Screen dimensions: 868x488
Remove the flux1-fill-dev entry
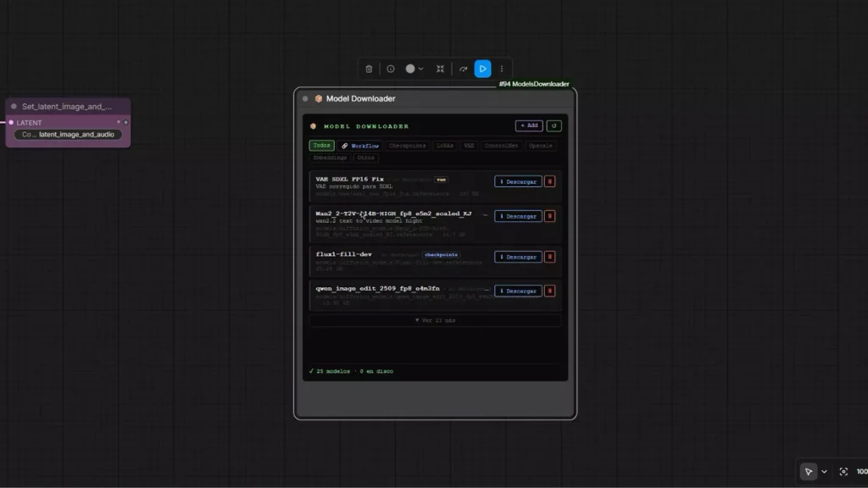coord(549,257)
